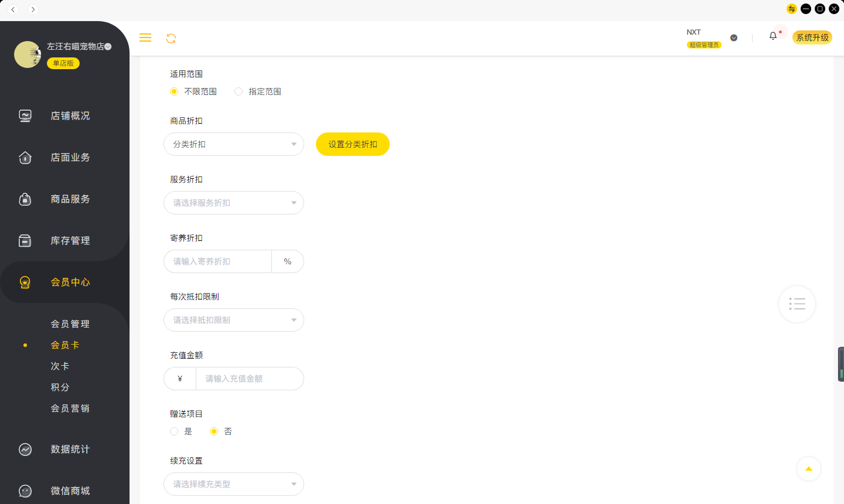
Task: Click the dark side tab handle on right edge
Action: [x=841, y=364]
